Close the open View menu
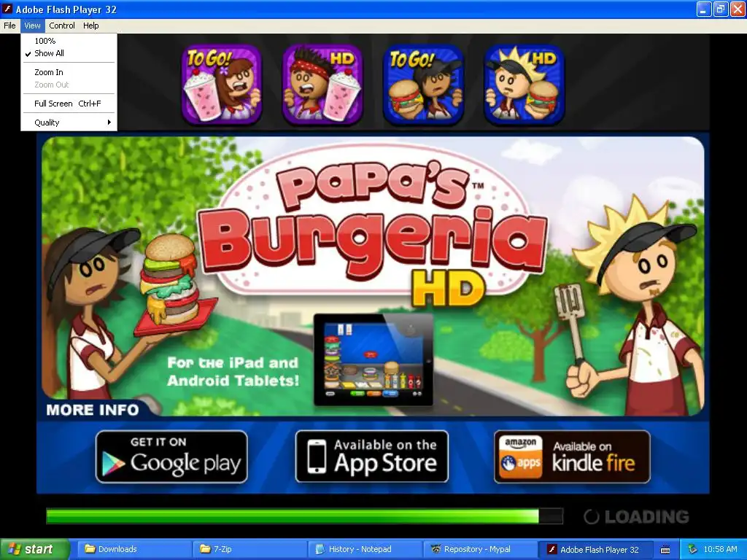 [32, 26]
